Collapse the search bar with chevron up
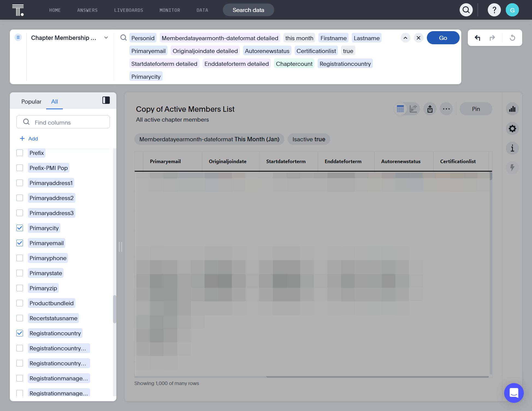Viewport: 532px width, 411px height. point(405,38)
